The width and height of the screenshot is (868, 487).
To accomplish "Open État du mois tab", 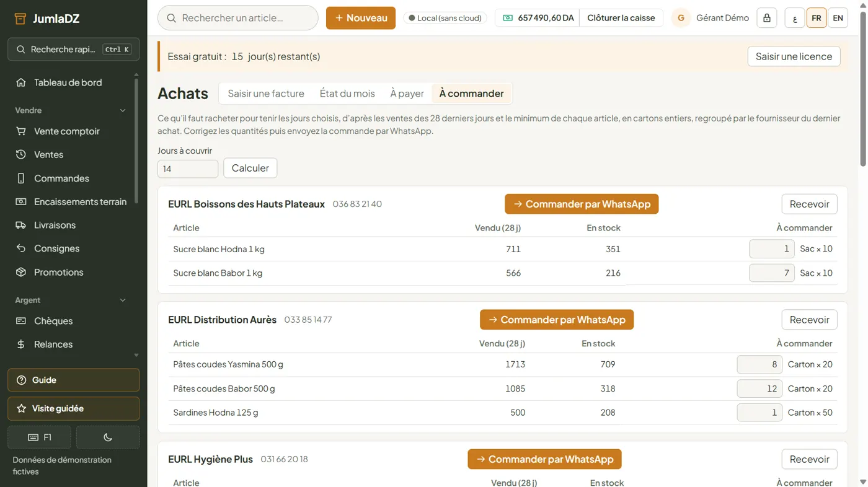I will pos(347,94).
